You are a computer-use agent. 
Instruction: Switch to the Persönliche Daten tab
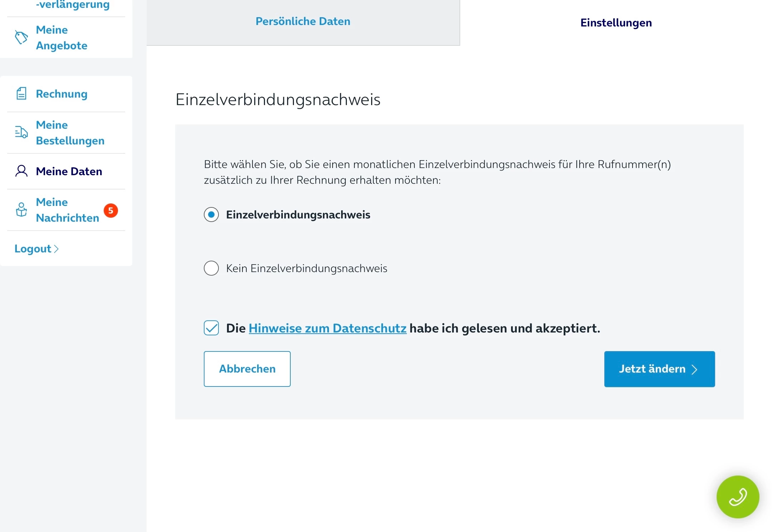coord(303,21)
